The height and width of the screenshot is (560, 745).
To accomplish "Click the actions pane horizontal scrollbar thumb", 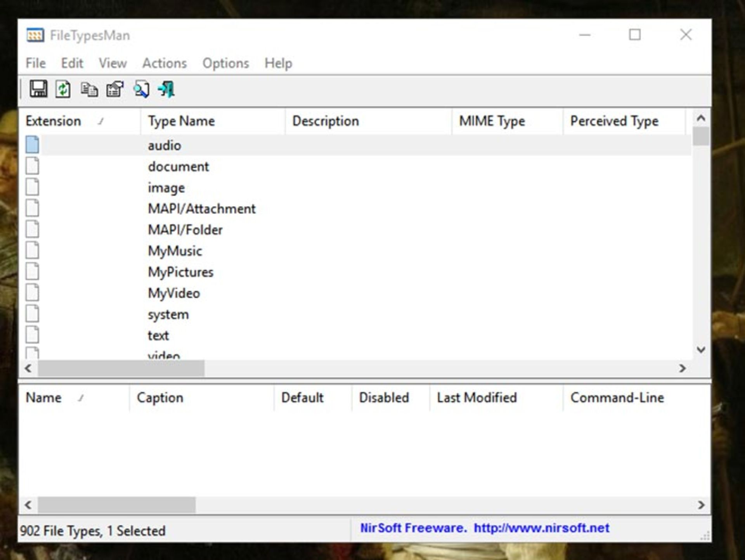I will pyautogui.click(x=116, y=505).
